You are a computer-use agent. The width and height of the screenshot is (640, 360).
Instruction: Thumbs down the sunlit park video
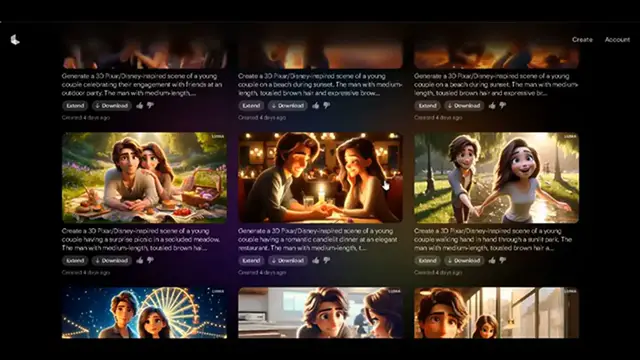pos(502,260)
